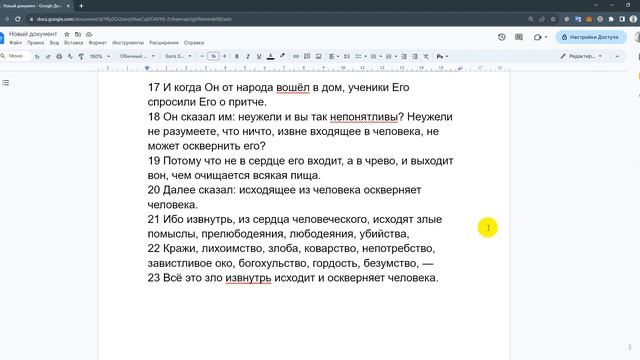640x360 pixels.
Task: Toggle italic formatting
Action: [248, 56]
